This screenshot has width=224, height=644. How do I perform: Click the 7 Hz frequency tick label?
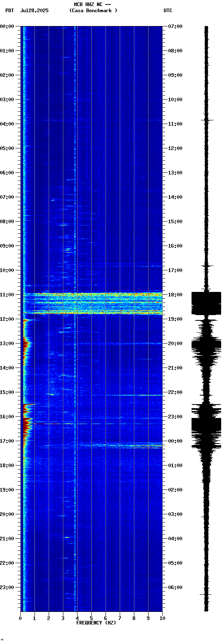point(120,618)
